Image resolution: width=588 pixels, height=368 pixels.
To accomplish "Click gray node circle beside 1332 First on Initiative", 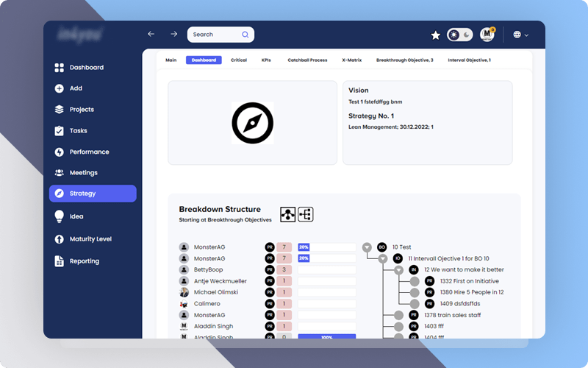I will coord(415,281).
